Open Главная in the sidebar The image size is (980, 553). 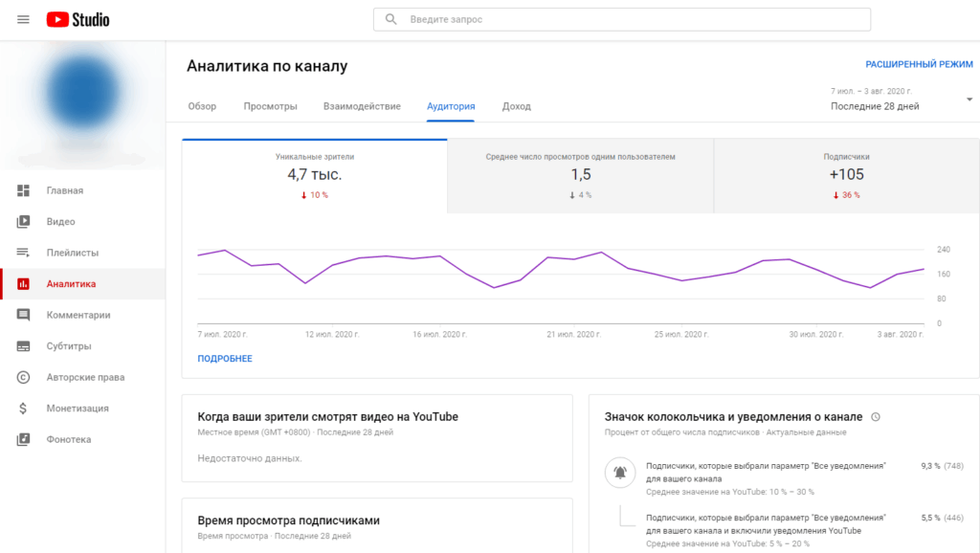84,190
